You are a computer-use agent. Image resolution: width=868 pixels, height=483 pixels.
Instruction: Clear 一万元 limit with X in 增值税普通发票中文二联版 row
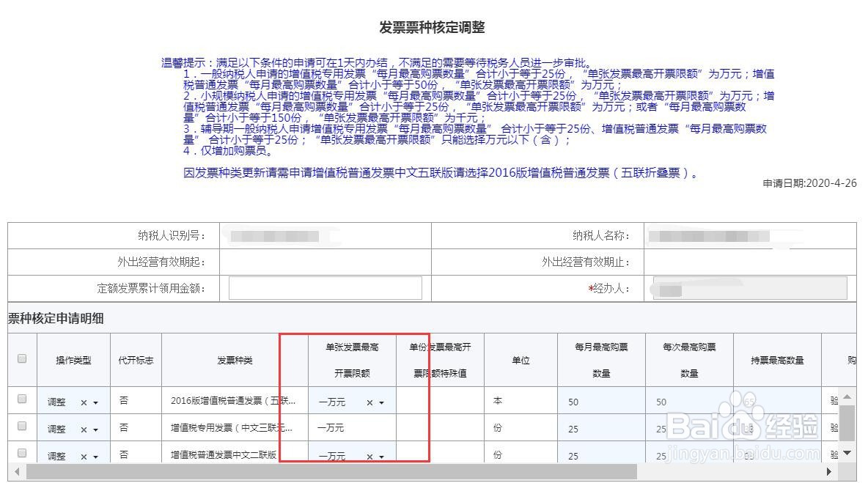(x=369, y=457)
